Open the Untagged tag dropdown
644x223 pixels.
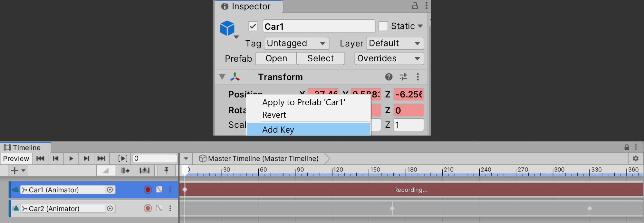(296, 43)
